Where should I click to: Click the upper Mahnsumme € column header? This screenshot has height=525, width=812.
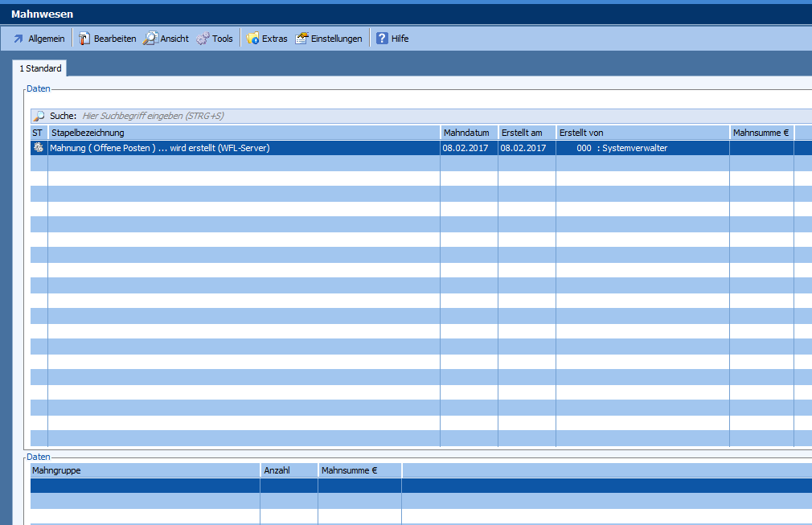(x=761, y=133)
